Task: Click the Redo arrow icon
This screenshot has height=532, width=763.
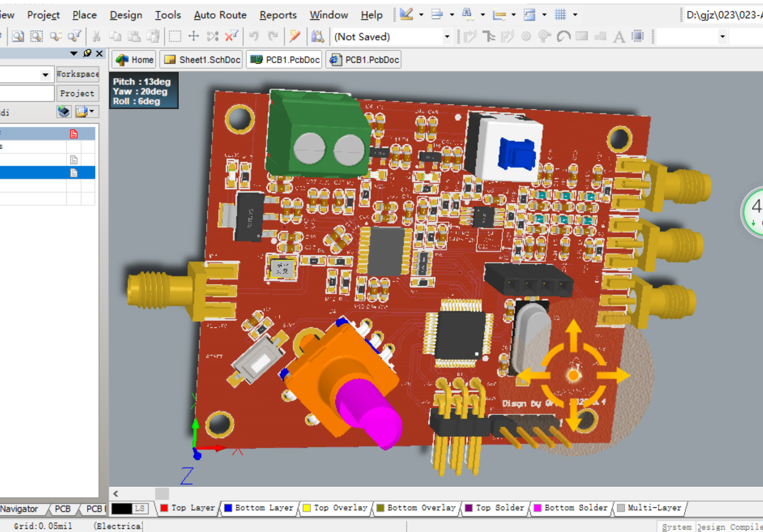Action: (x=273, y=37)
